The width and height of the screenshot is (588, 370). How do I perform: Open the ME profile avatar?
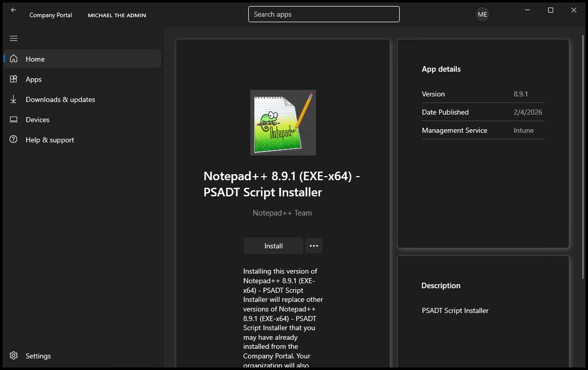click(x=482, y=14)
